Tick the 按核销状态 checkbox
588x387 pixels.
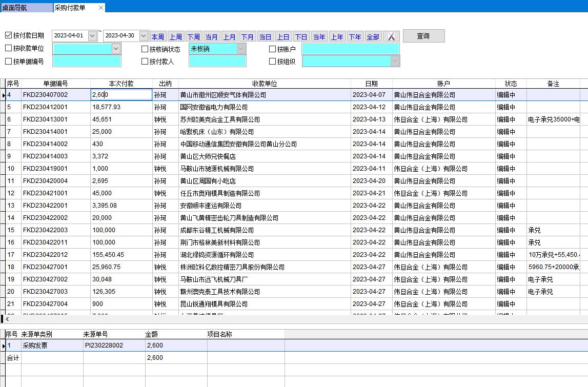(145, 49)
